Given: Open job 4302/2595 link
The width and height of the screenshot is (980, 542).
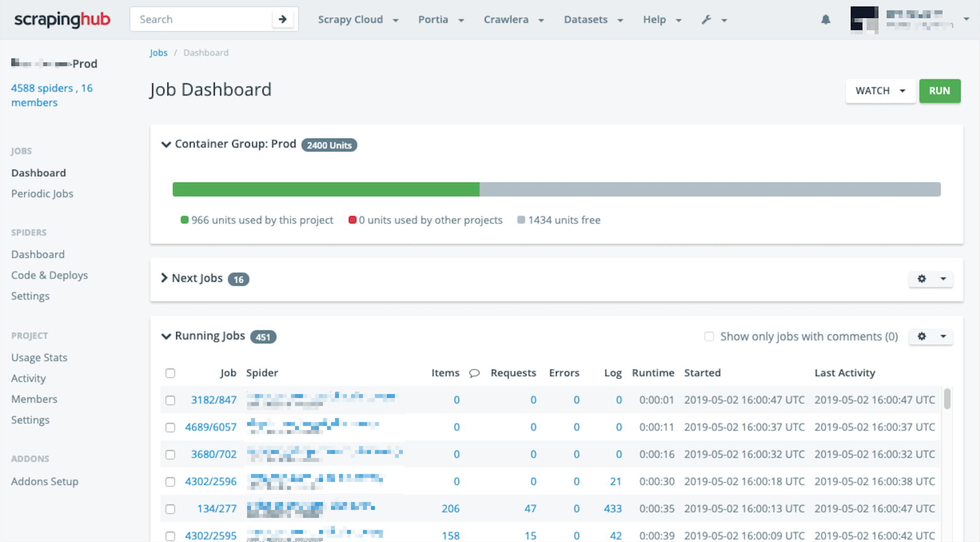Looking at the screenshot, I should (x=211, y=536).
